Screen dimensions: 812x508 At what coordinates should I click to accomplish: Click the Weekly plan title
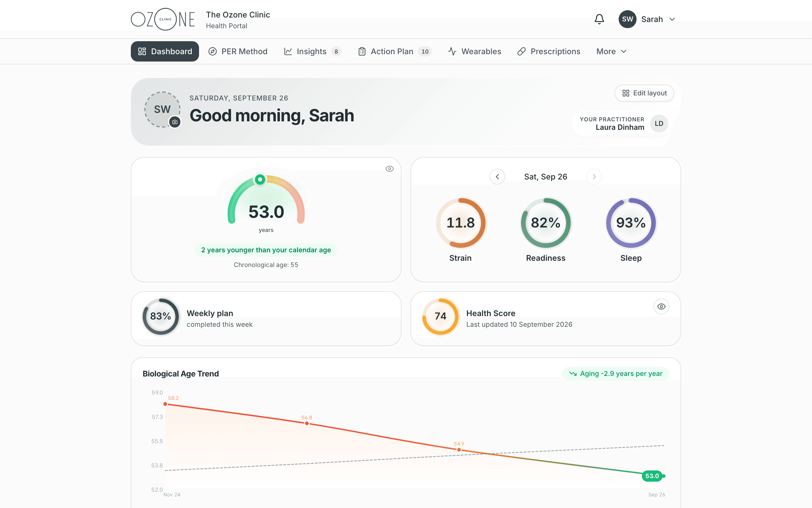click(210, 314)
